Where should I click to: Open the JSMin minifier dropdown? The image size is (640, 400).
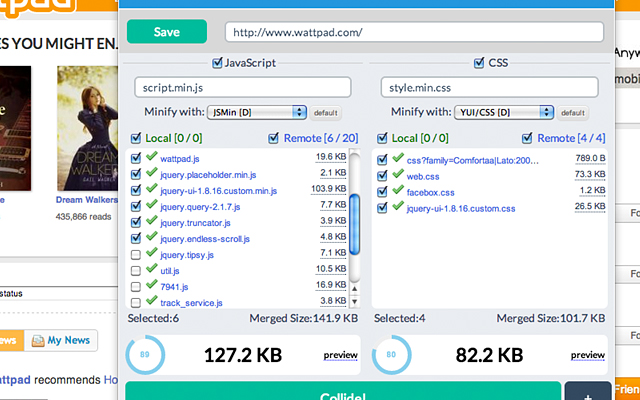[x=257, y=112]
